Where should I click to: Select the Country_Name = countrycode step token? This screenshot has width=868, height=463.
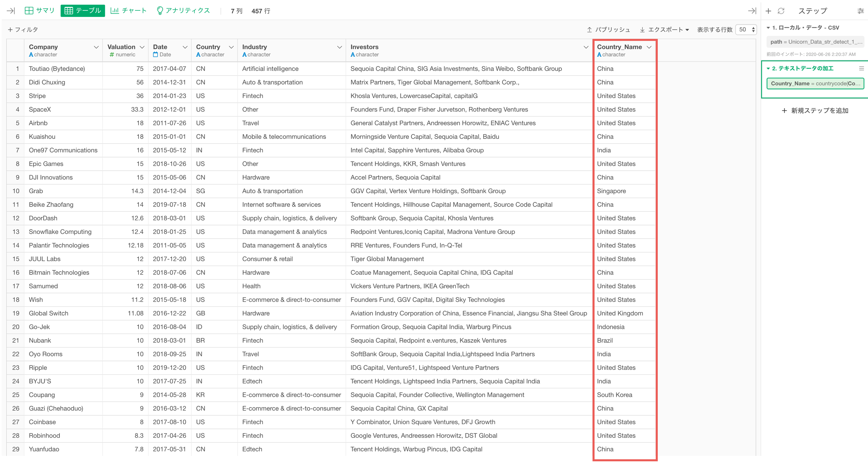pos(815,83)
